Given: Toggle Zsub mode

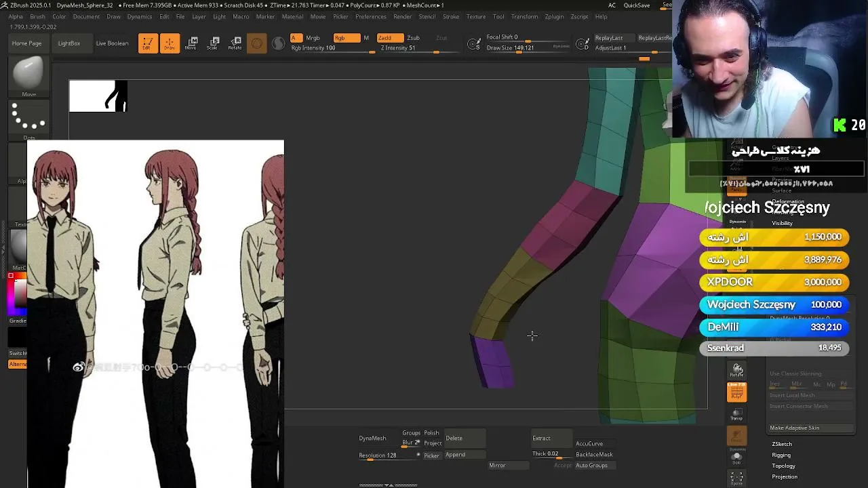Looking at the screenshot, I should click(x=413, y=38).
